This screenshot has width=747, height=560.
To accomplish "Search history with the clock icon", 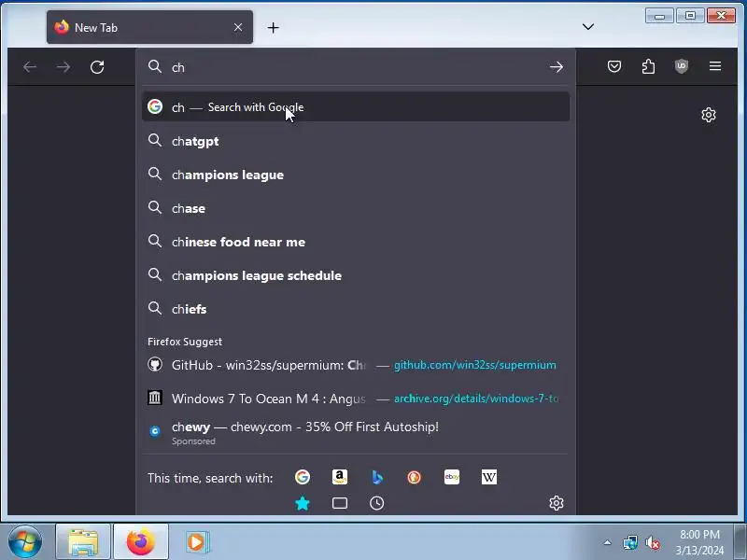I will pos(377,503).
